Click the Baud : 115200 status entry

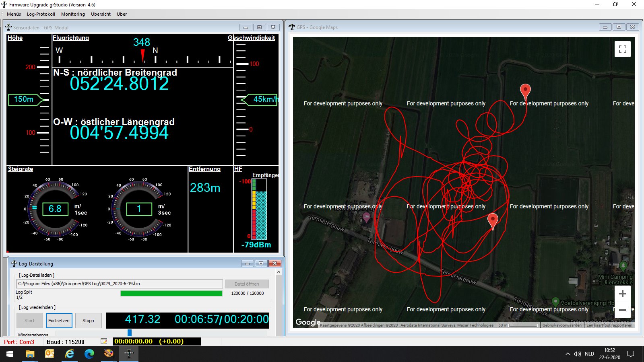pyautogui.click(x=66, y=342)
